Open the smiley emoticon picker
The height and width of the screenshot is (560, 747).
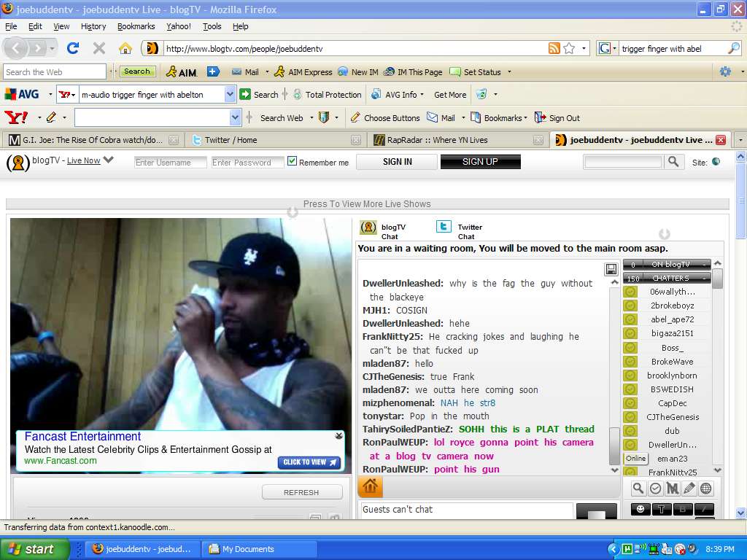[x=640, y=509]
